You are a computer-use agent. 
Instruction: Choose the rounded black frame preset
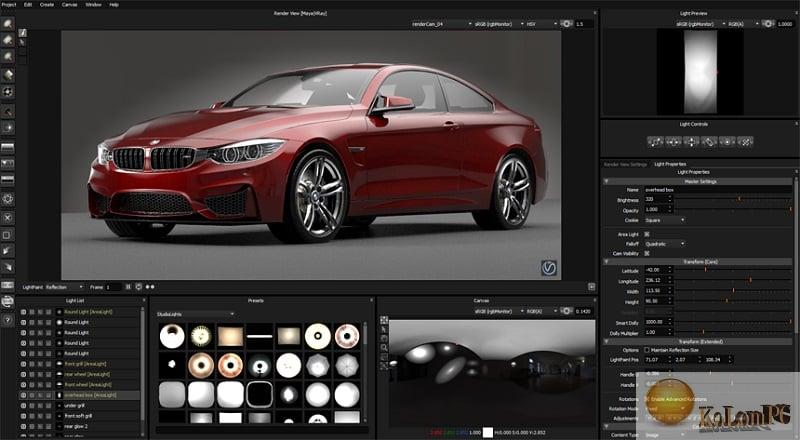click(260, 395)
